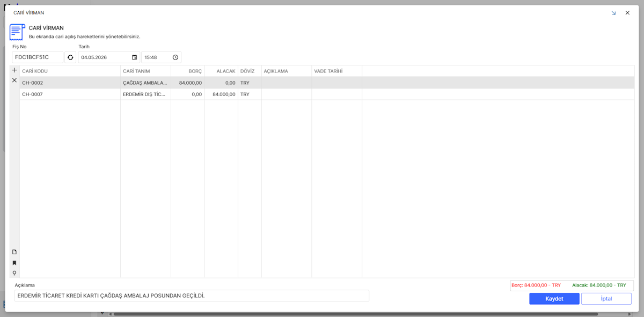Click TRY currency cell in CH-0002 row
The height and width of the screenshot is (317, 644).
[250, 83]
